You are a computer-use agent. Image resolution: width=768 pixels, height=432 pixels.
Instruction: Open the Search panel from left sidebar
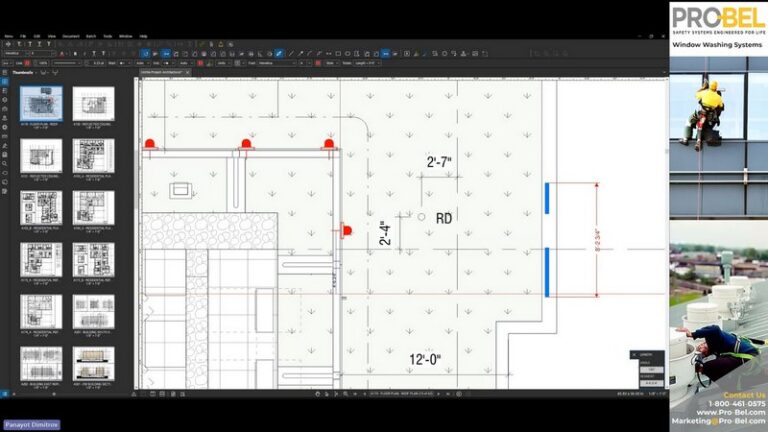[4, 164]
